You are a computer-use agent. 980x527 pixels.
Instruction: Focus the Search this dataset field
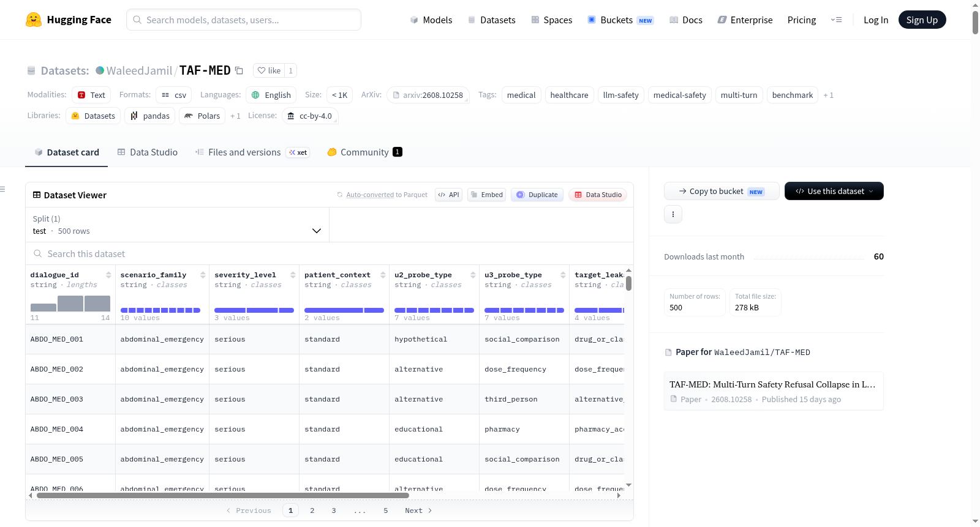[x=330, y=253]
